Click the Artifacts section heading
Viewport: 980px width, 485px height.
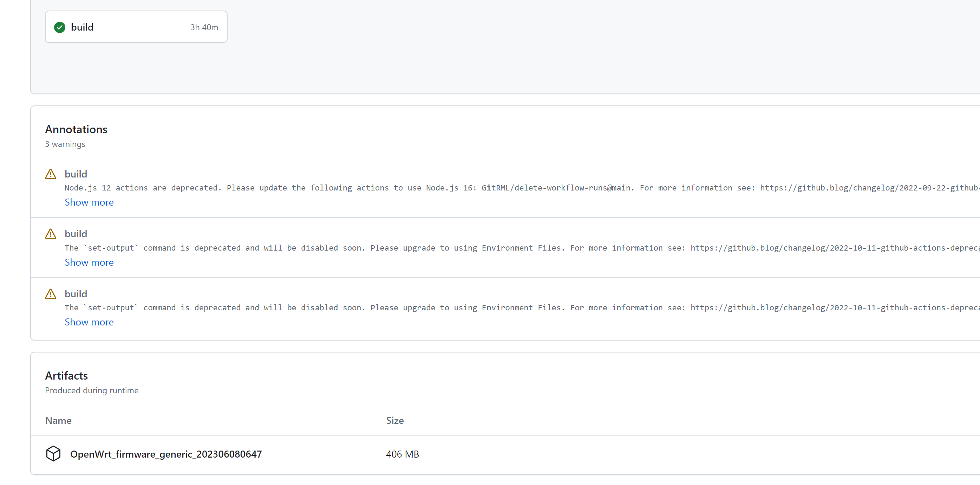pos(66,376)
